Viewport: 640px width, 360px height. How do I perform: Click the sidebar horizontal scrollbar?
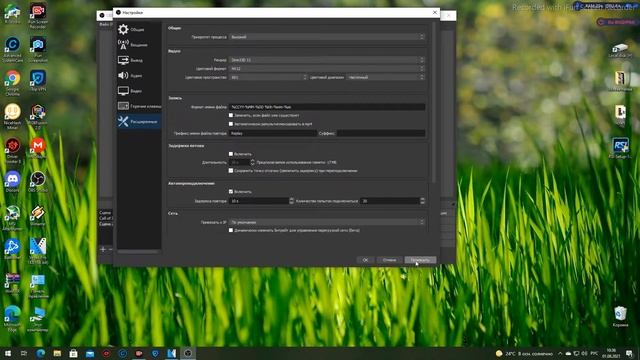(138, 252)
